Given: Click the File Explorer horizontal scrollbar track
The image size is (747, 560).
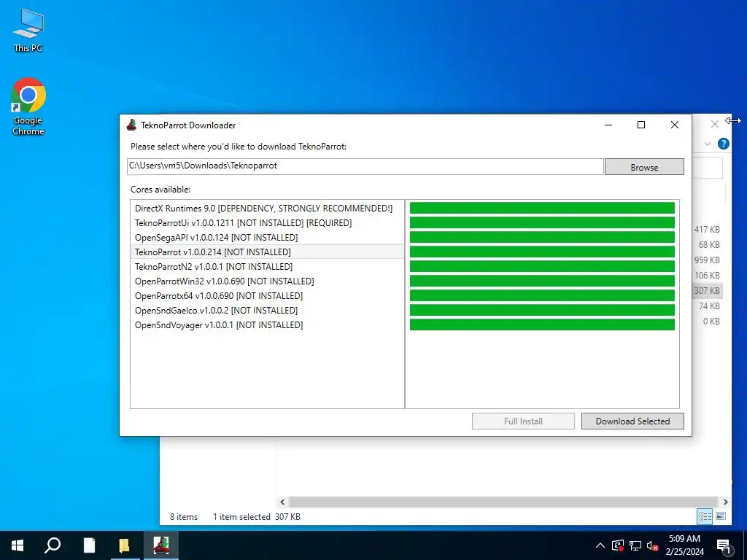Looking at the screenshot, I should tap(503, 502).
